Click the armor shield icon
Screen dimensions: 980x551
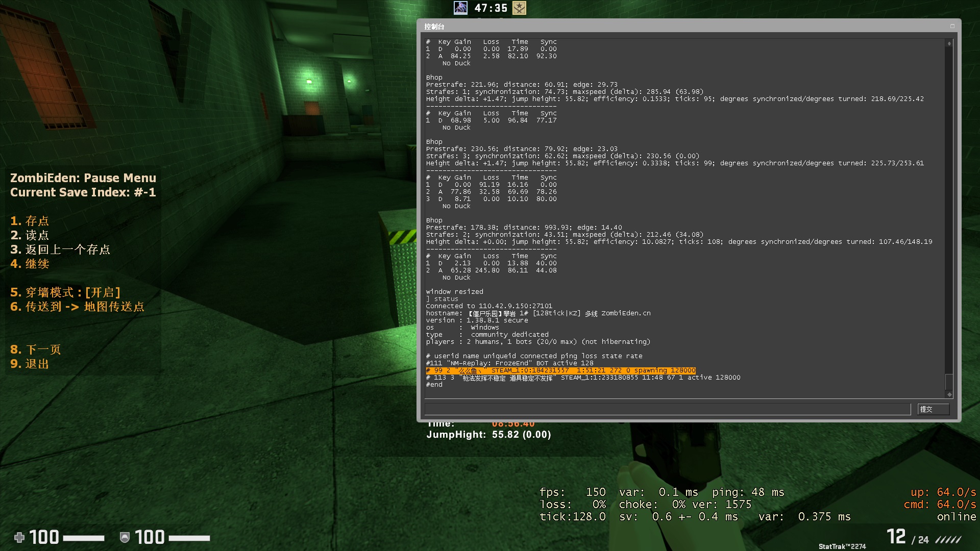[x=124, y=537]
